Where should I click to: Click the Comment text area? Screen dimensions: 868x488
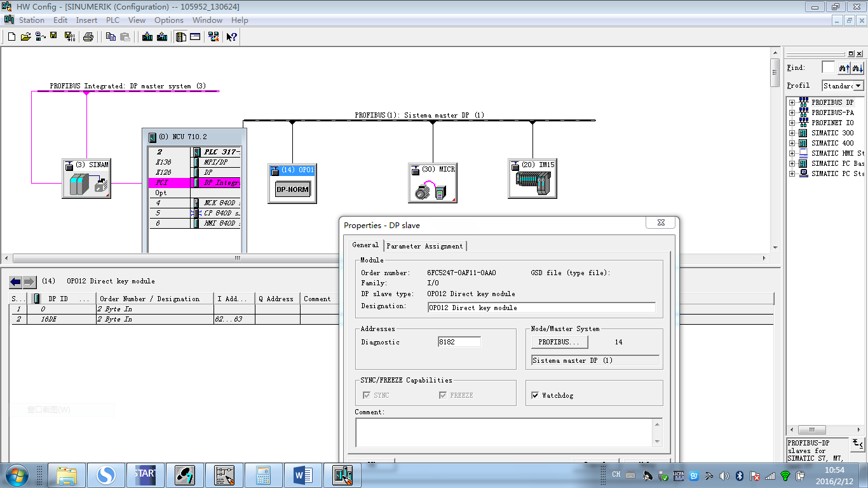point(508,432)
